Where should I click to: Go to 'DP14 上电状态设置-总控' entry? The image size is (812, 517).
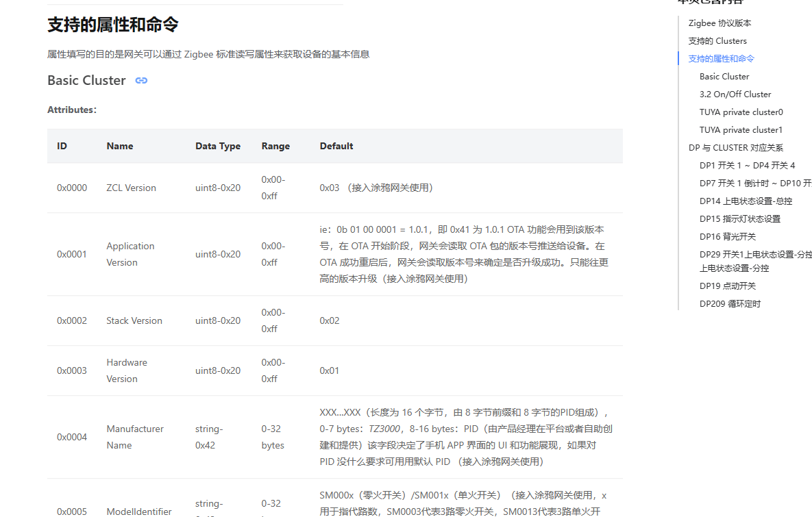click(x=746, y=201)
